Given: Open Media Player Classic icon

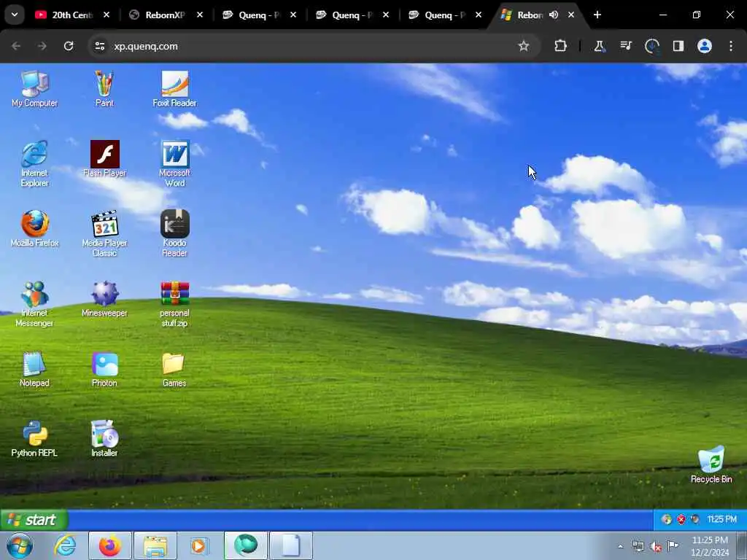Looking at the screenshot, I should tap(104, 233).
